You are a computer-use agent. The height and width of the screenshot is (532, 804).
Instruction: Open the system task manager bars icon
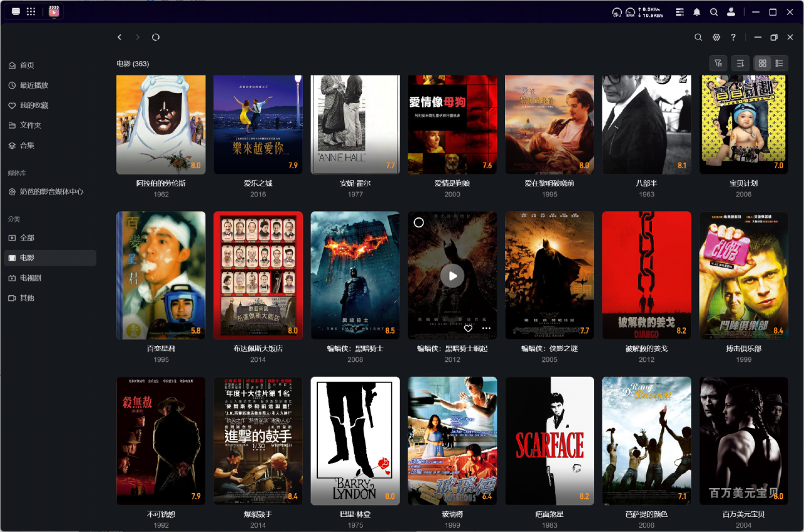(680, 12)
